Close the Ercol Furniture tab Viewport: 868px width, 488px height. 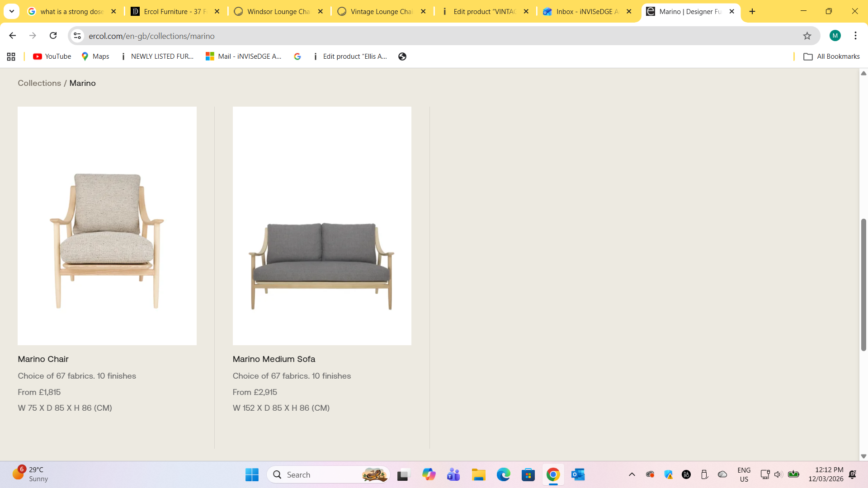coord(217,11)
